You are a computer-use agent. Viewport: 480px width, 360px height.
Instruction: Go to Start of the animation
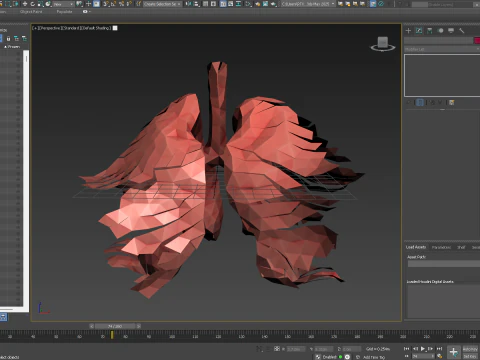click(x=406, y=349)
